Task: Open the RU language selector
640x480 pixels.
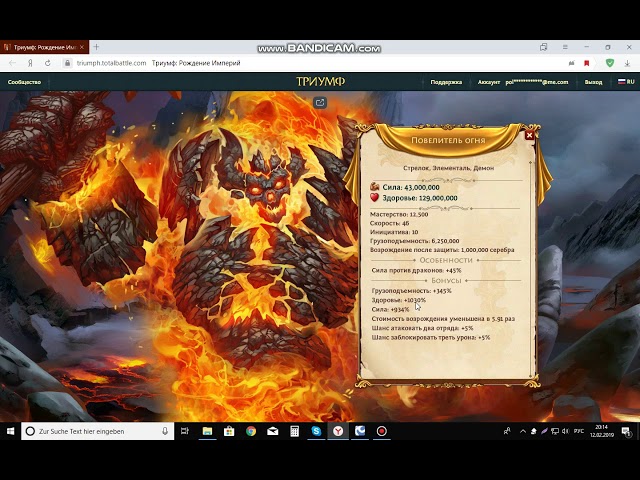Action: coord(626,82)
